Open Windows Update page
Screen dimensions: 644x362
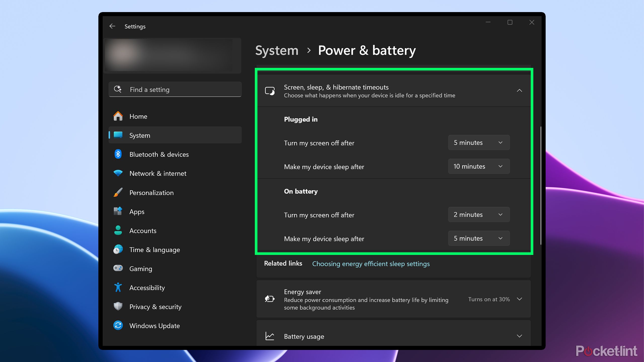(x=175, y=325)
